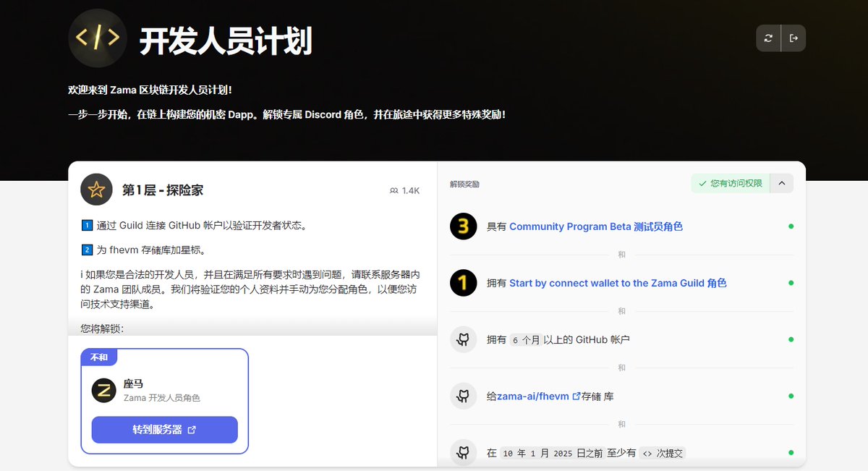Screen dimensions: 868x471
Task: Click the members count icon showing 1.4K
Action: tap(393, 191)
